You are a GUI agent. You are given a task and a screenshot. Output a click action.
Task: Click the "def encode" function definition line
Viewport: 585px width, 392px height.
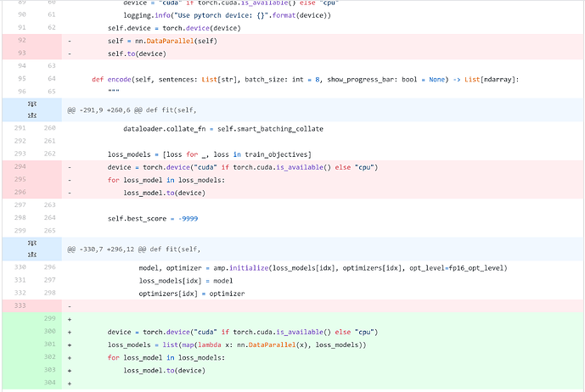point(304,79)
